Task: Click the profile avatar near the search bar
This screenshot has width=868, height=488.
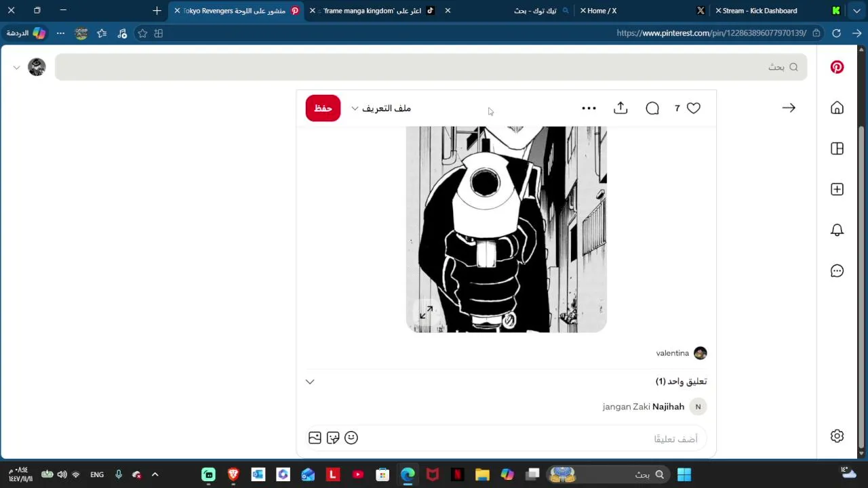Action: click(37, 67)
